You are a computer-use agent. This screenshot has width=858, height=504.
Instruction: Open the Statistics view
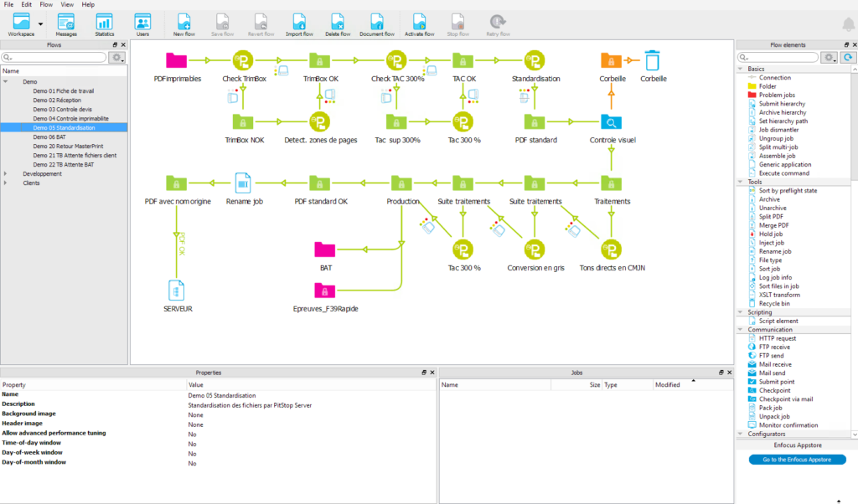pos(104,23)
